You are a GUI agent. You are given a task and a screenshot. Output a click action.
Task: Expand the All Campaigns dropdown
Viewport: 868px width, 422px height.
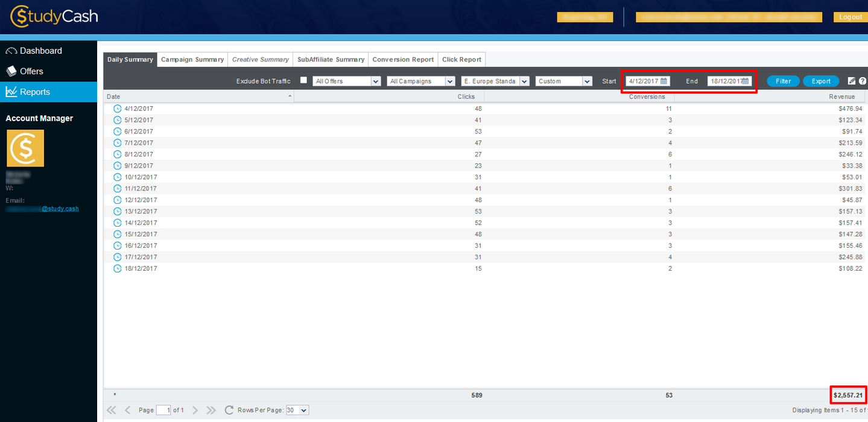[x=449, y=81]
